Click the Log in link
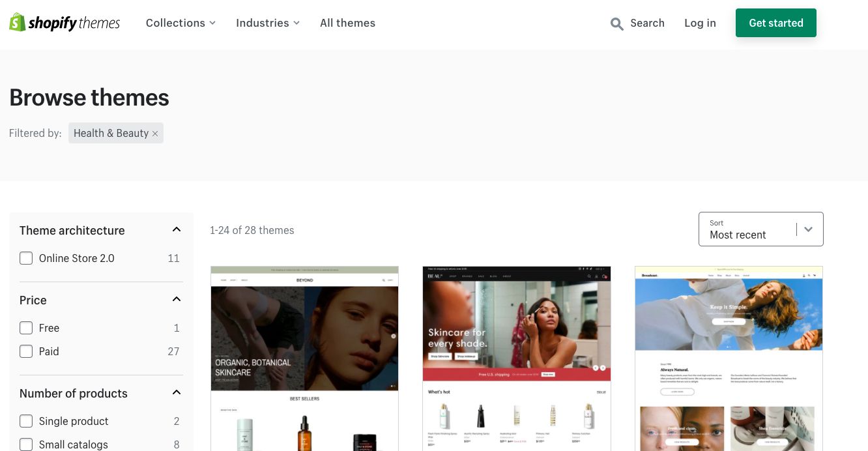 coord(700,23)
